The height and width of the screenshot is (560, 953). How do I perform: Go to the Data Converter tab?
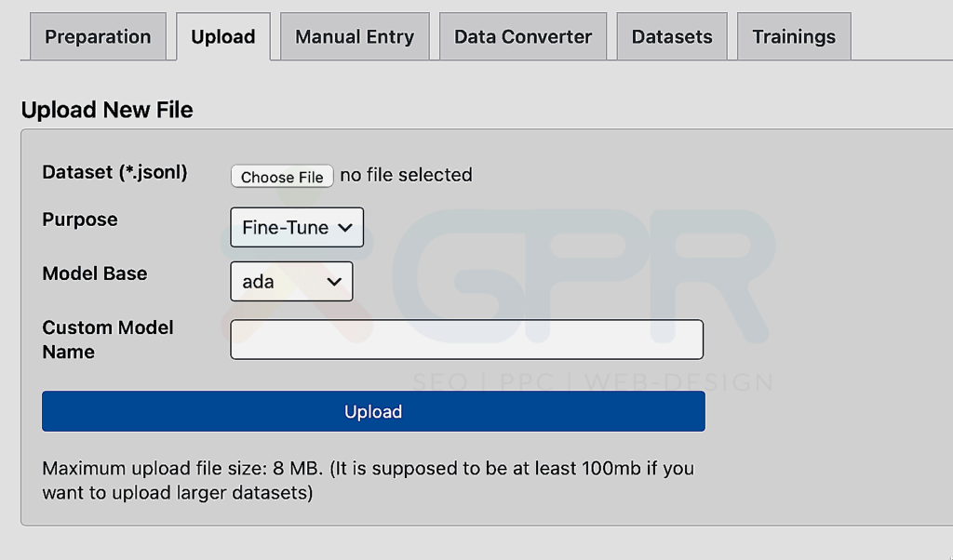(x=523, y=36)
